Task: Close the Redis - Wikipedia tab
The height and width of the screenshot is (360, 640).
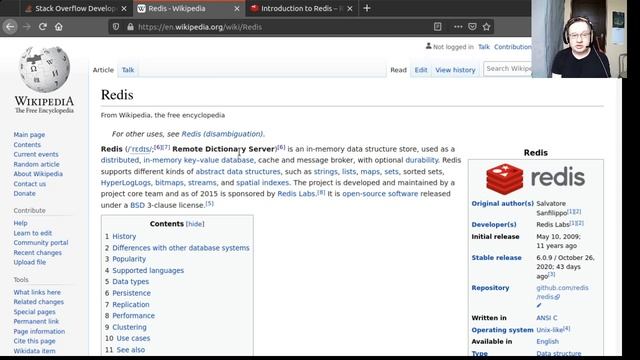Action: [x=237, y=9]
